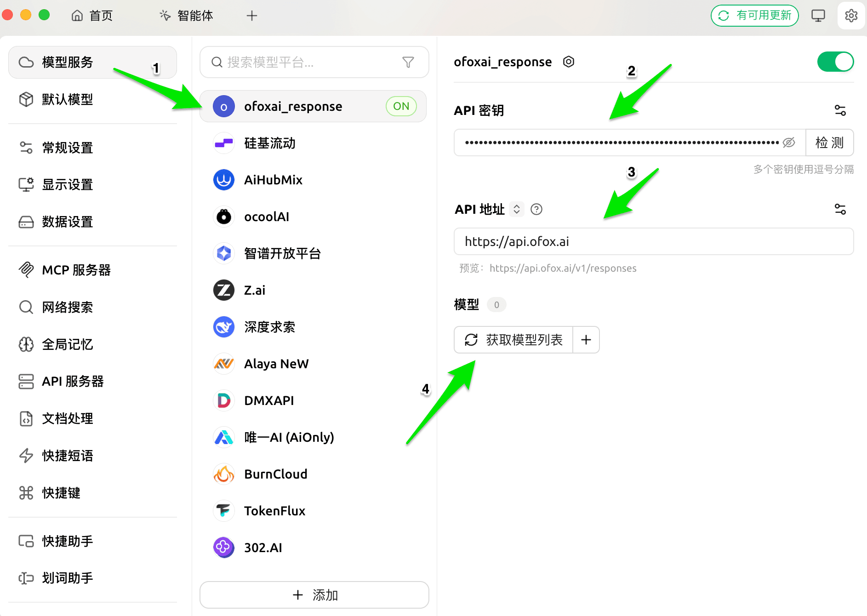
Task: Open 全局记忆 settings section
Action: coord(92,344)
